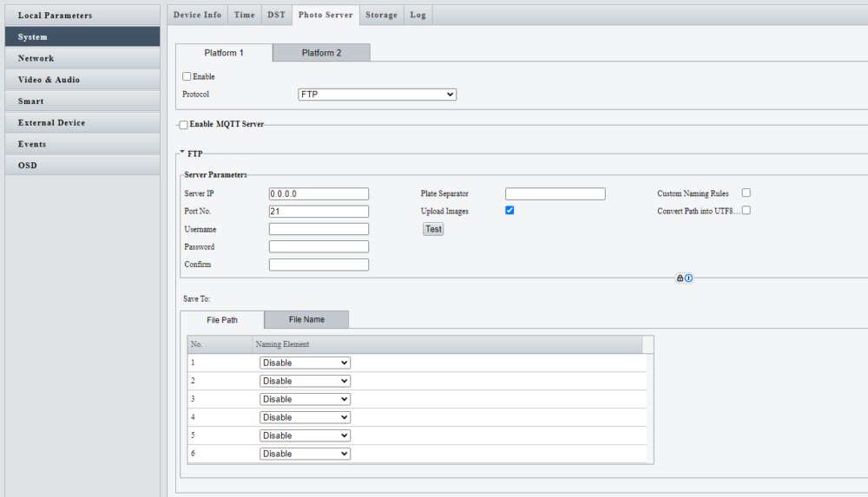Click the Confirm password field
This screenshot has height=497, width=868.
[x=319, y=265]
